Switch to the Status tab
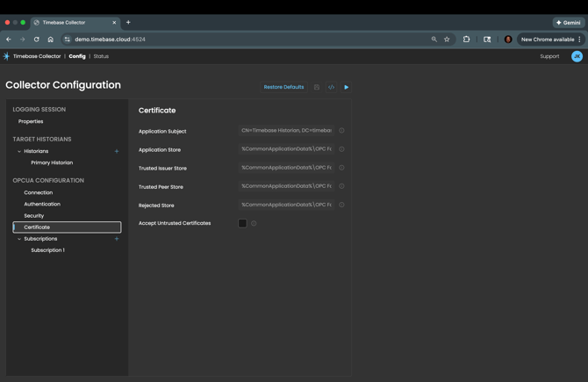Screen dimensions: 588x382 click(101, 56)
